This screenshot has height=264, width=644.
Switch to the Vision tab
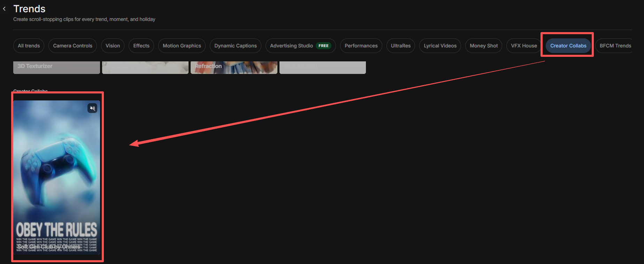point(113,46)
